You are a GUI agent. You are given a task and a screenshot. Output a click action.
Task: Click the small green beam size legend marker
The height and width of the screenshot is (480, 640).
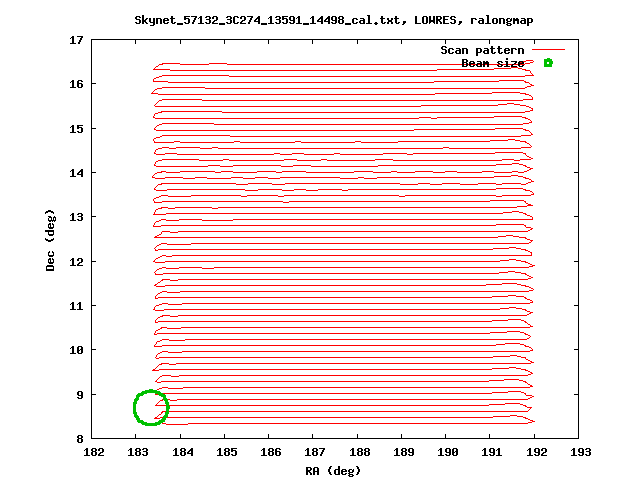click(x=548, y=63)
